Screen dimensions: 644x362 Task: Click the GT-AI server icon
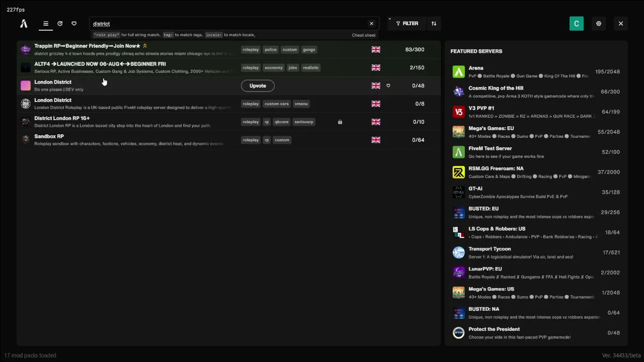pos(458,192)
